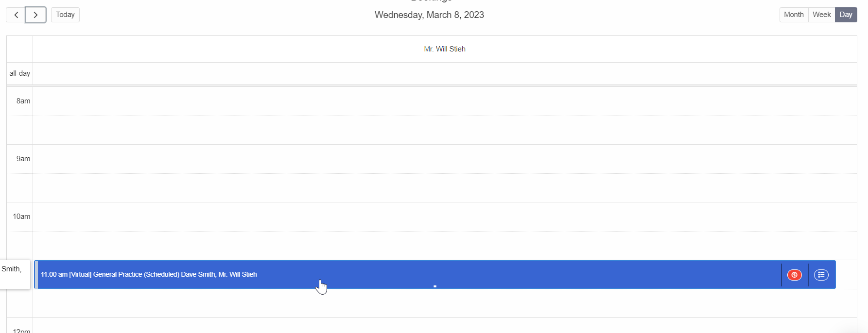Select the 10:30 half-hour slot
The height and width of the screenshot is (333, 868).
(x=445, y=246)
